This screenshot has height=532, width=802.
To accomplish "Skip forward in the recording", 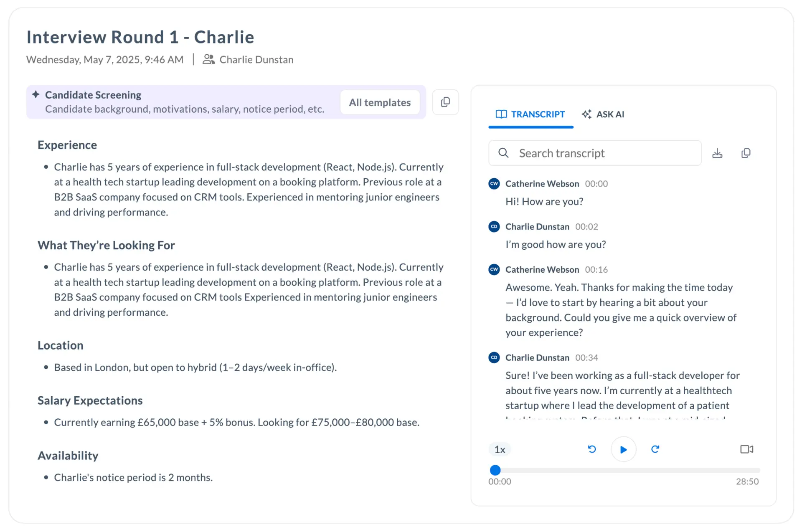I will pyautogui.click(x=655, y=449).
